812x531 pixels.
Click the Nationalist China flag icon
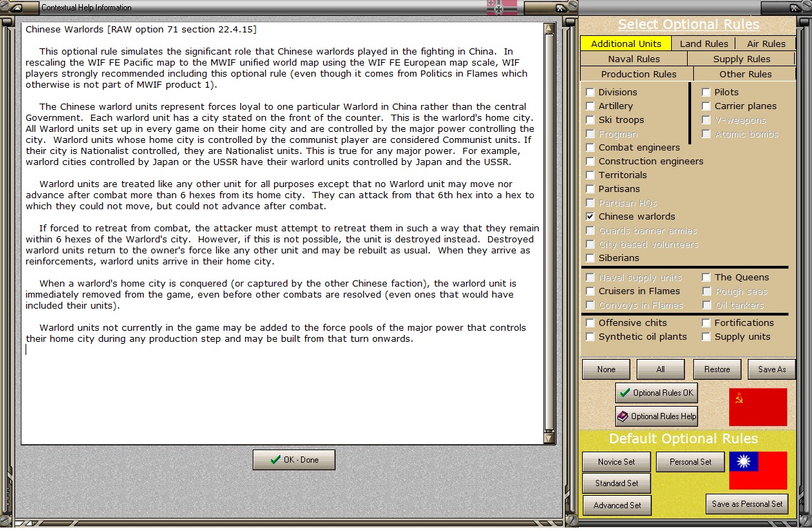757,470
